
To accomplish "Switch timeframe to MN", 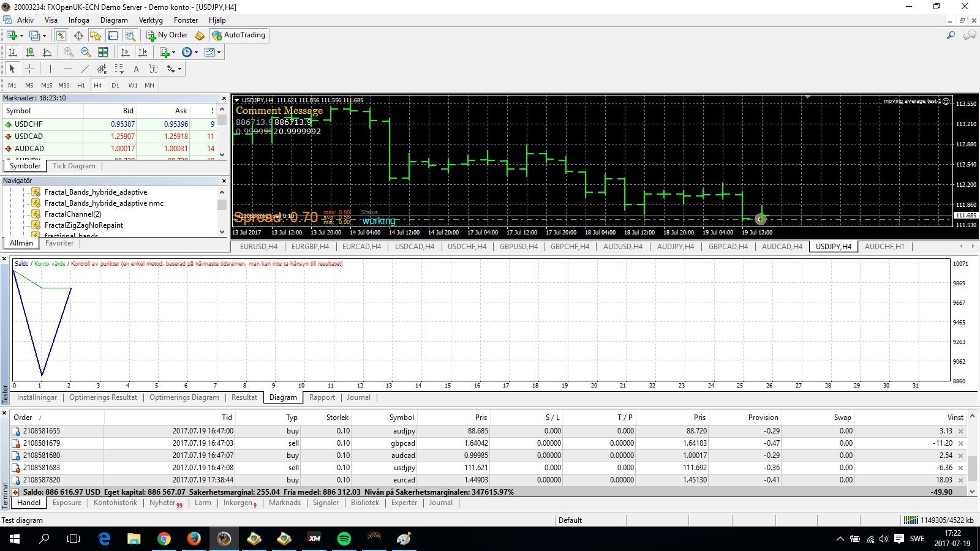I will [149, 85].
